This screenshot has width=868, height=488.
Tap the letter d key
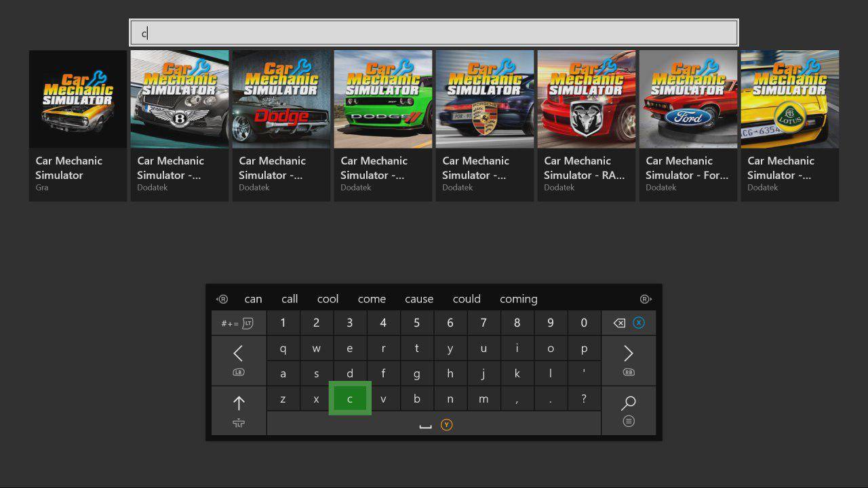point(350,373)
